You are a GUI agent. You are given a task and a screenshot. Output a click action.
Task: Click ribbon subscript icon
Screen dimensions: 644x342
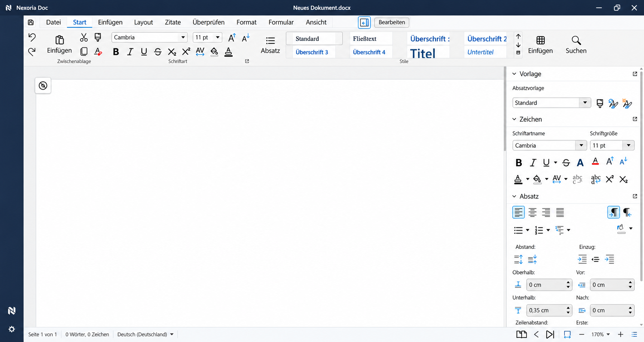[x=172, y=52]
